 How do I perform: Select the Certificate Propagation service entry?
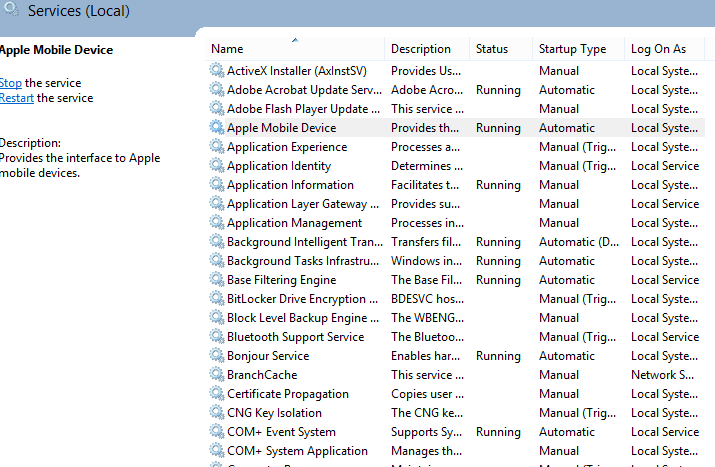(x=287, y=394)
